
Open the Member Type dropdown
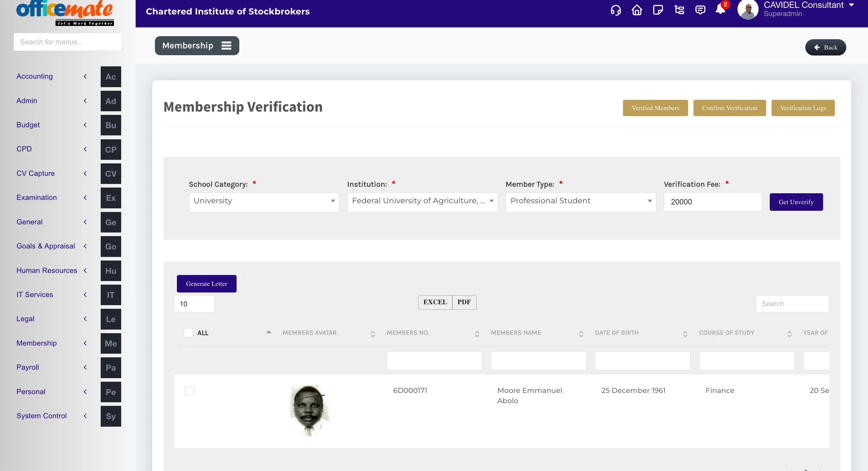point(580,202)
